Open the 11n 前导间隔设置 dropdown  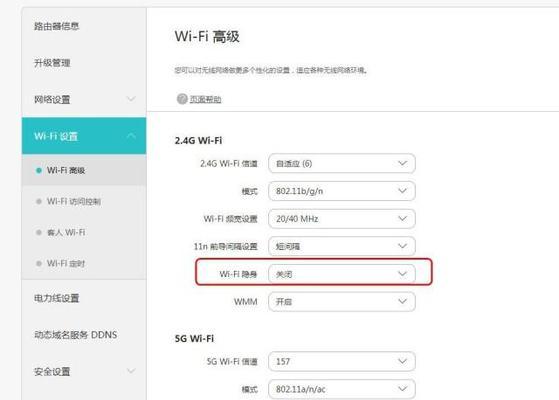[x=342, y=246]
